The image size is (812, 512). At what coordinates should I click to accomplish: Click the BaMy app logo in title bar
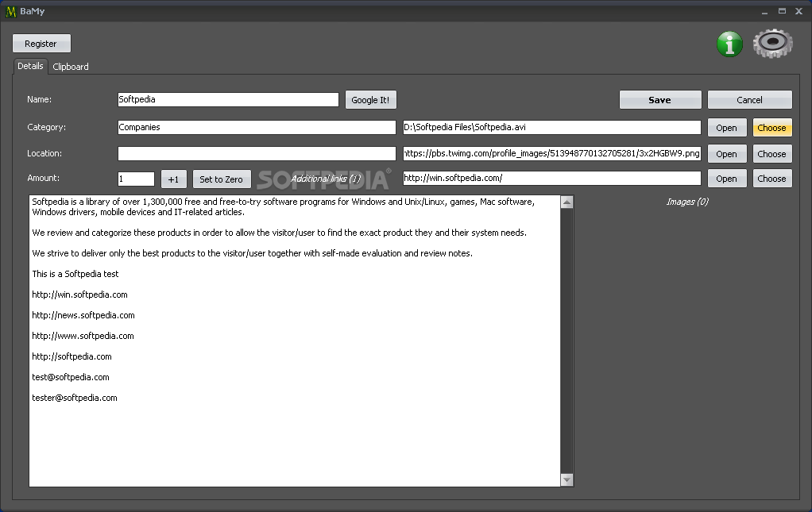point(10,11)
